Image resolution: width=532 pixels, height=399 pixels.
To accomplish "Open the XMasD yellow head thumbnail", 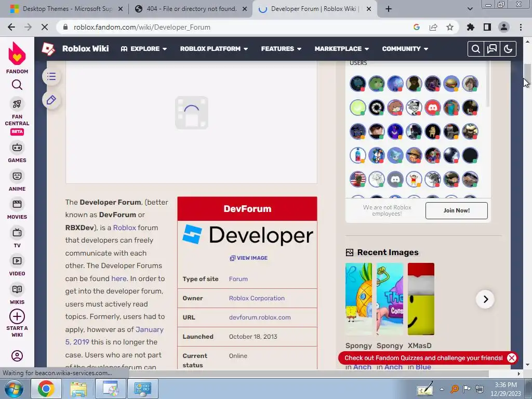I will 421,299.
